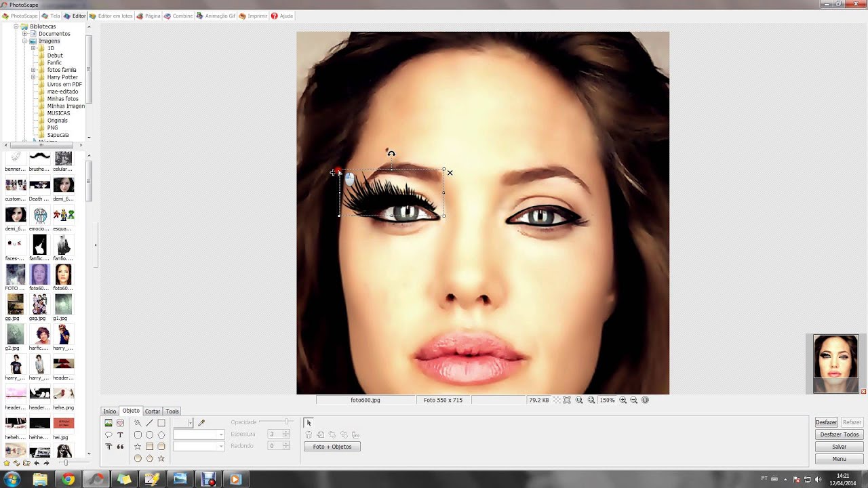Click the 150% zoom level field

coord(606,400)
